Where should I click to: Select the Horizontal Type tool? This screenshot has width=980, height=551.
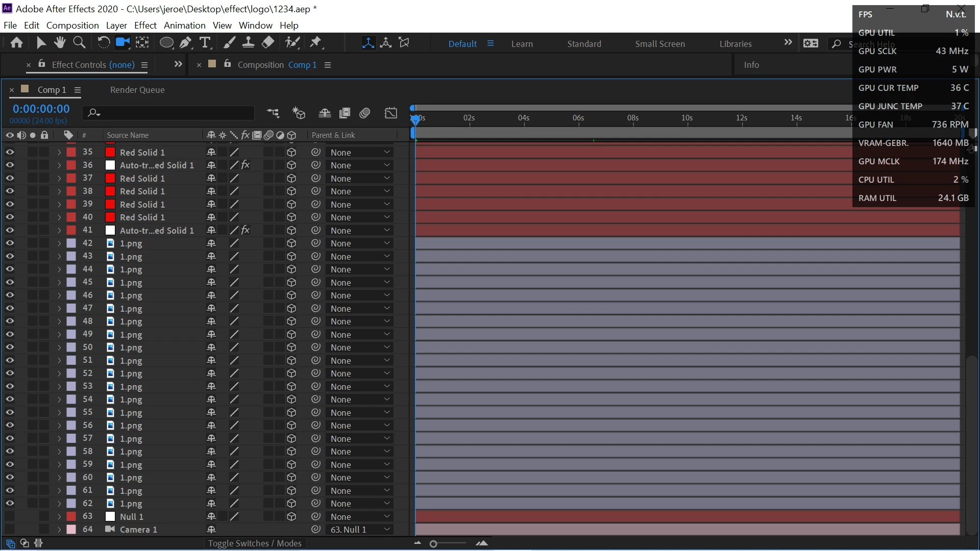pyautogui.click(x=205, y=43)
